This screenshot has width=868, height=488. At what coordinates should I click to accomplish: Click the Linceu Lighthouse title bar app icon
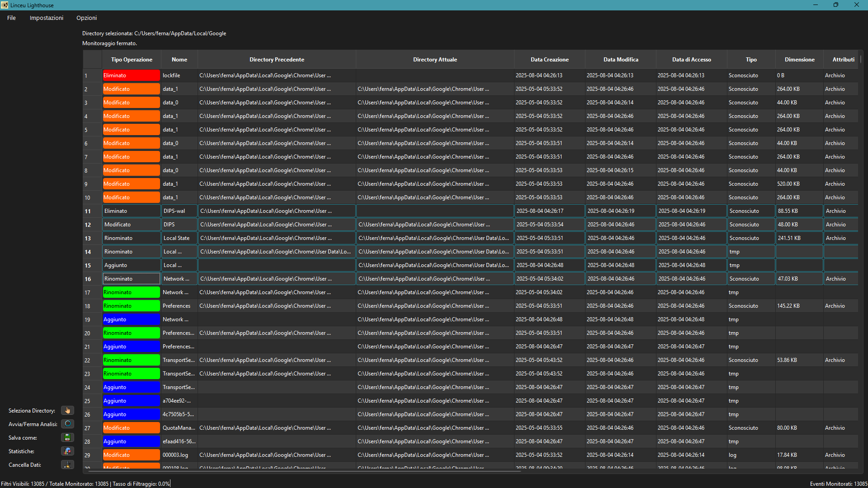click(x=5, y=5)
